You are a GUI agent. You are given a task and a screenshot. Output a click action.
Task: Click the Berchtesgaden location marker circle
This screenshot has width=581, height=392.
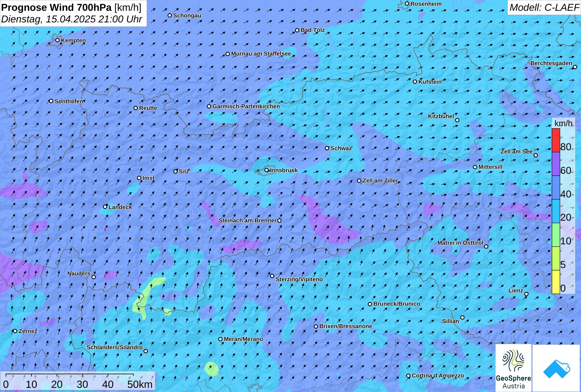(x=575, y=67)
